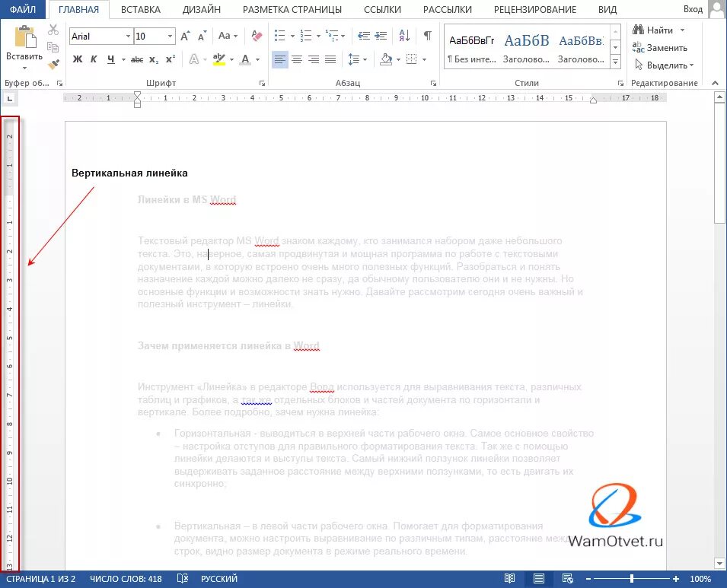727x588 pixels.
Task: Open underline style dropdown arrow
Action: tap(123, 59)
